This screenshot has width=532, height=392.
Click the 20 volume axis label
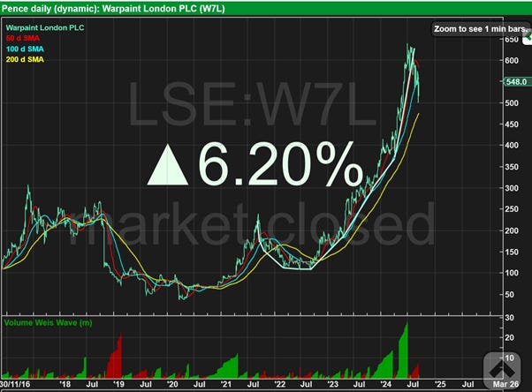click(x=510, y=337)
